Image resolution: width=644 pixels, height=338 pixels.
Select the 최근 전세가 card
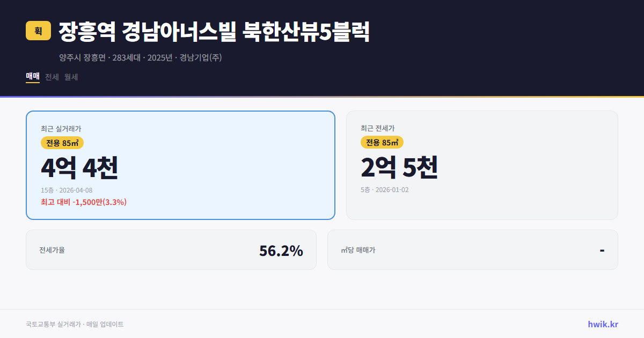click(x=482, y=165)
